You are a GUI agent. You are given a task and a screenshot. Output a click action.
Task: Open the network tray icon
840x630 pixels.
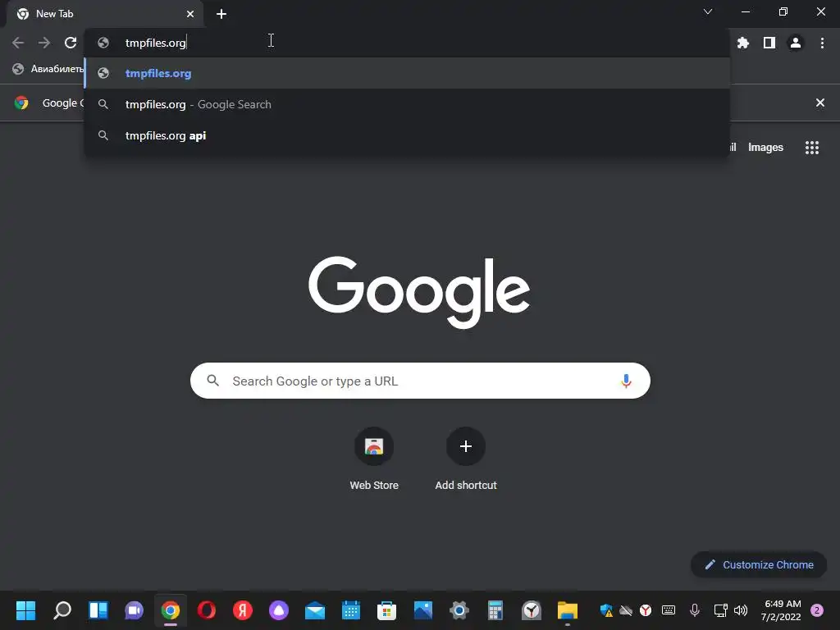[720, 610]
